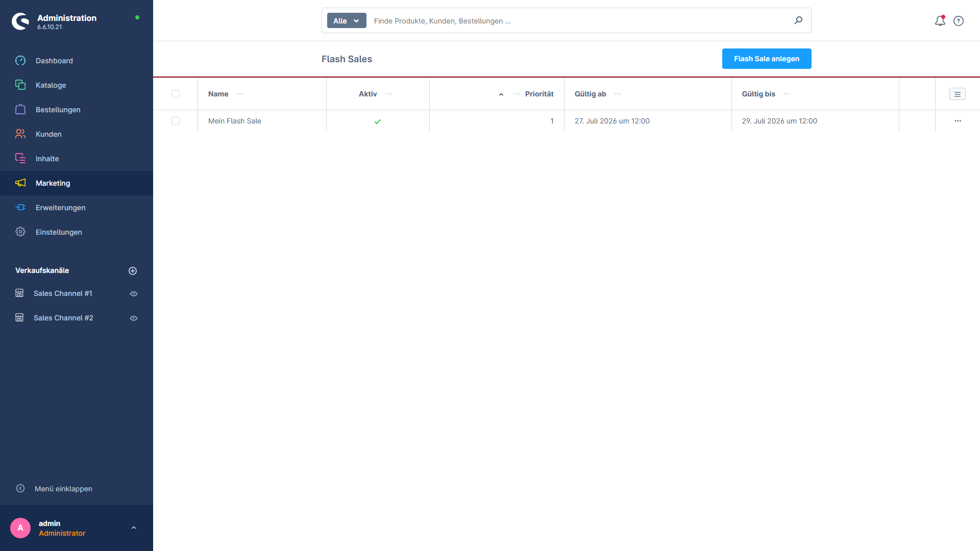Open Bestellungen menu item
The image size is (980, 551).
point(77,110)
